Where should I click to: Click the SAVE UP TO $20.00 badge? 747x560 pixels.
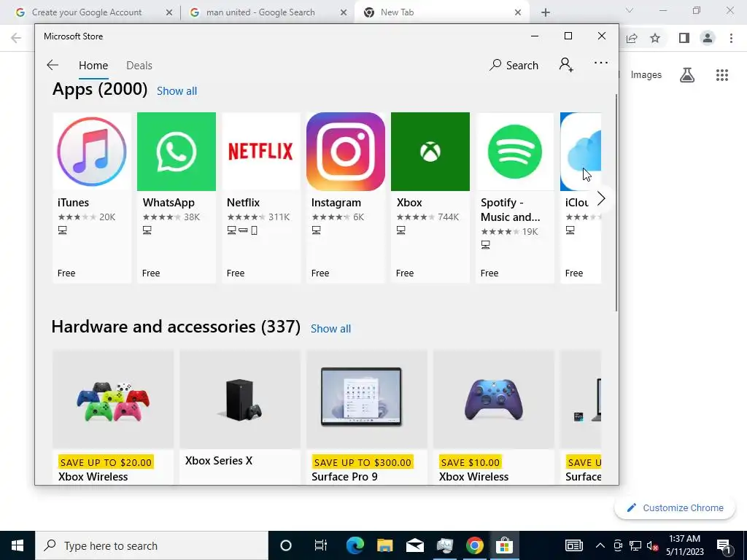[106, 462]
